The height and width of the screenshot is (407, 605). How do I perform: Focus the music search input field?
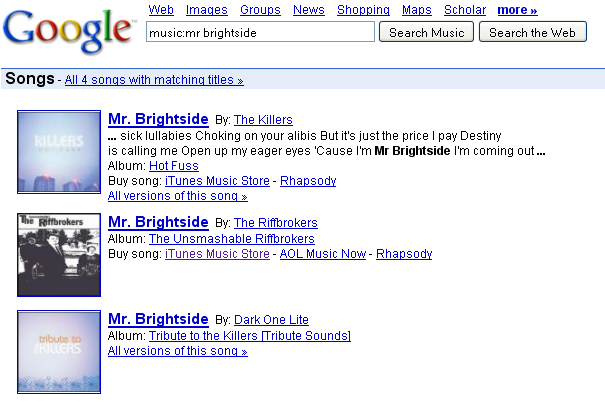pos(260,32)
